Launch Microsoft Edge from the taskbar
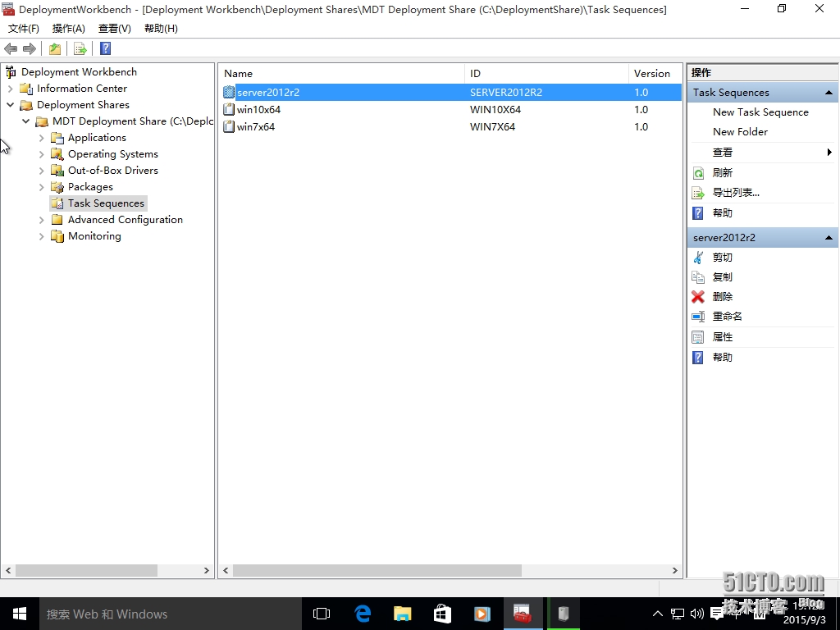The image size is (840, 630). (x=363, y=614)
